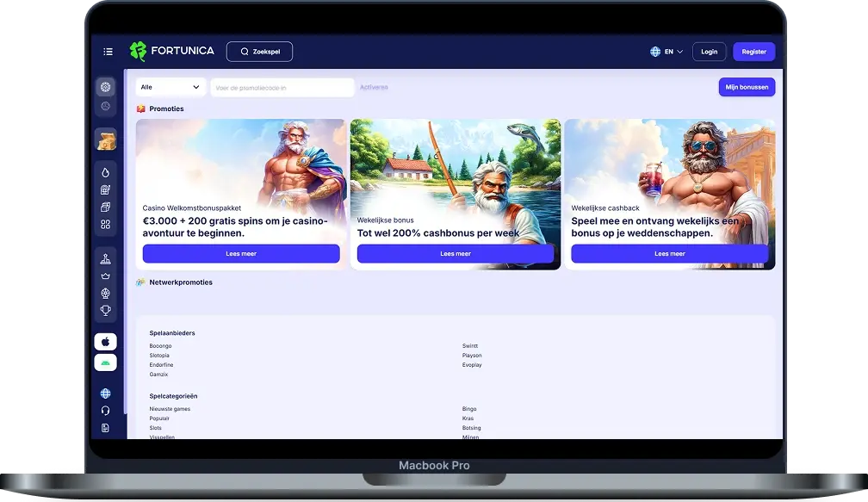
Task: Click the promo code input field
Action: (282, 87)
